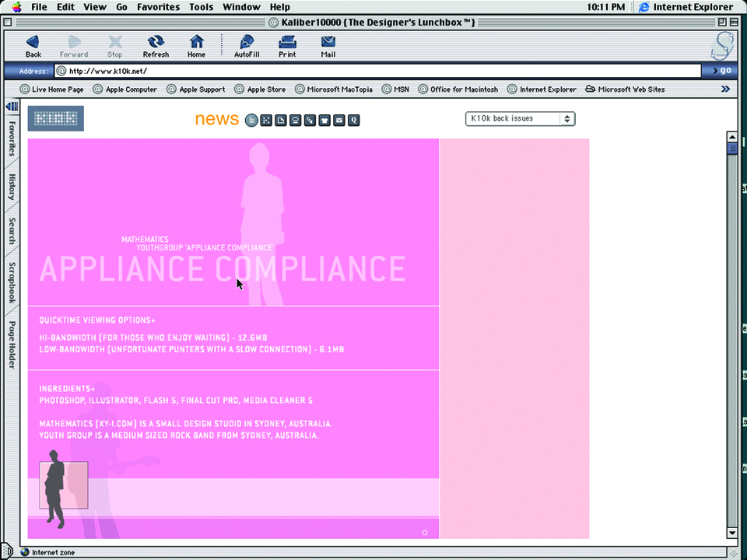
Task: Click the APPLIANCE COMPLIANCE heading
Action: (x=223, y=269)
